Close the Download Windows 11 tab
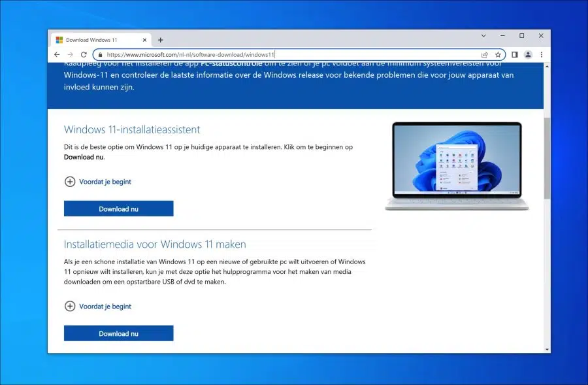Viewport: 588px width, 385px height. (x=144, y=40)
